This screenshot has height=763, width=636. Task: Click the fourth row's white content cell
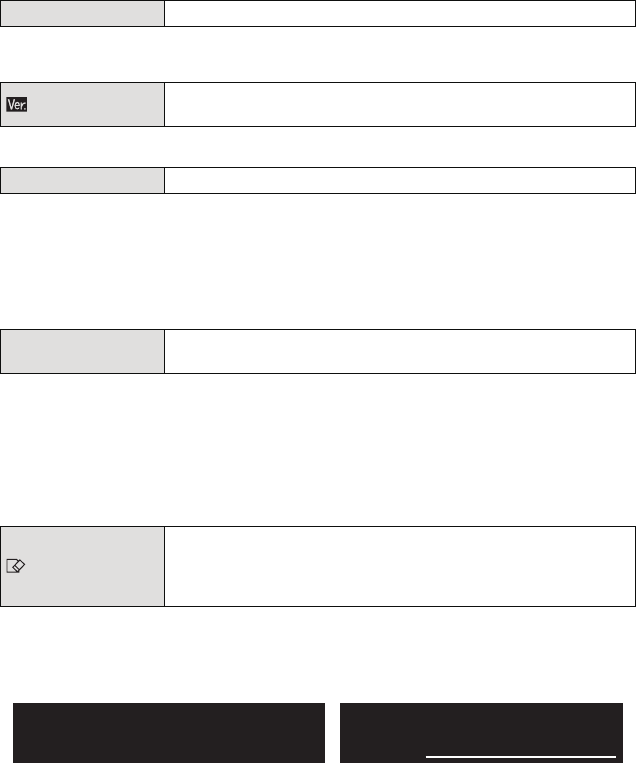[x=399, y=351]
